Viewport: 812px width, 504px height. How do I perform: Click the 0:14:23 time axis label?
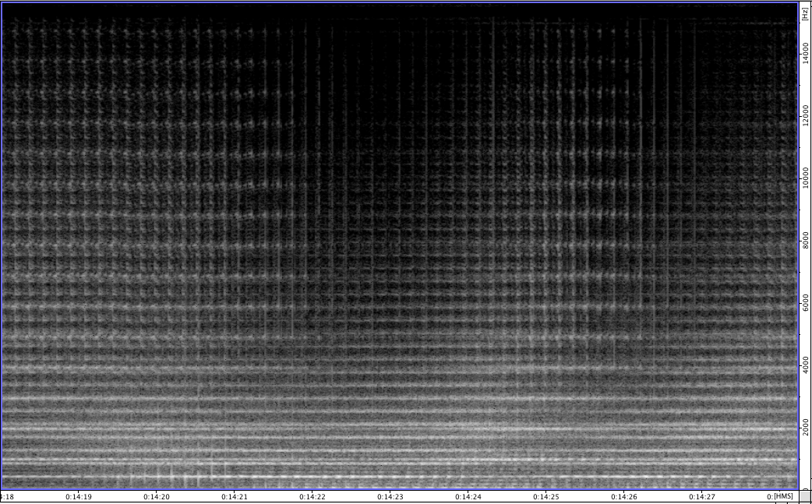click(390, 497)
